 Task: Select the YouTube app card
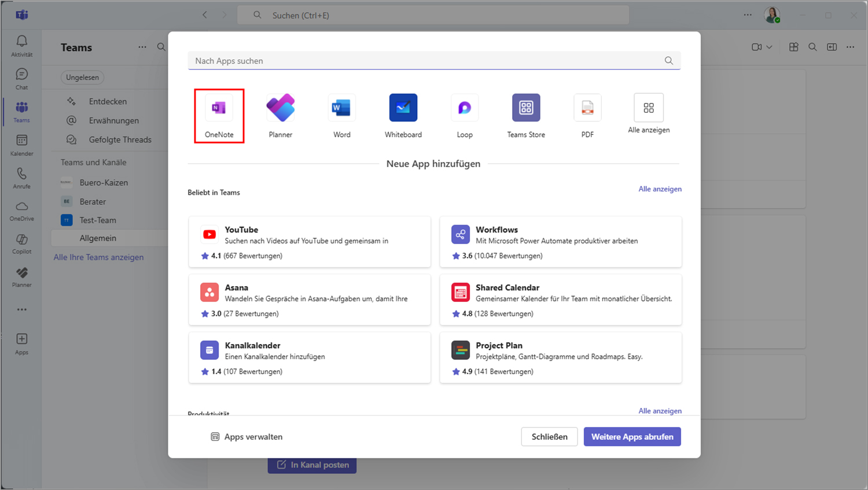coord(310,242)
